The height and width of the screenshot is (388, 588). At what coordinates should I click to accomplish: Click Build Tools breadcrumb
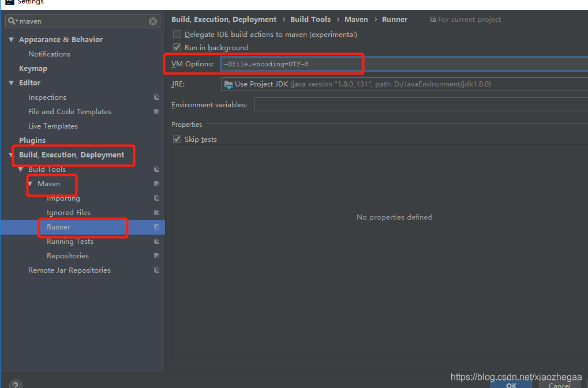(310, 20)
